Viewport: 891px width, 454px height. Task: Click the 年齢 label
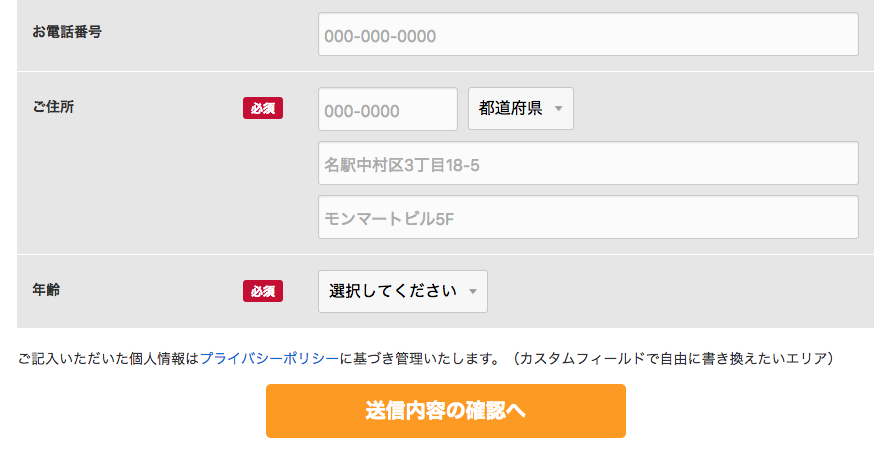(x=46, y=290)
